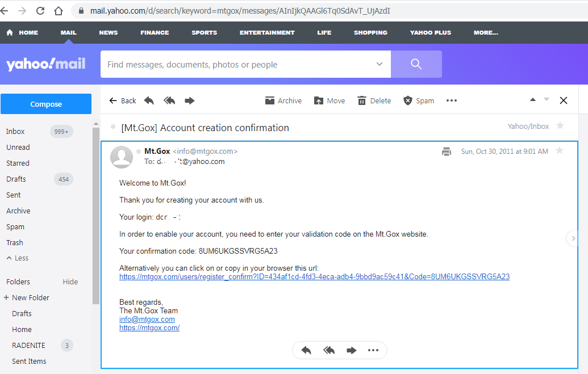Open YAHOO PLUS in navigation

point(431,32)
